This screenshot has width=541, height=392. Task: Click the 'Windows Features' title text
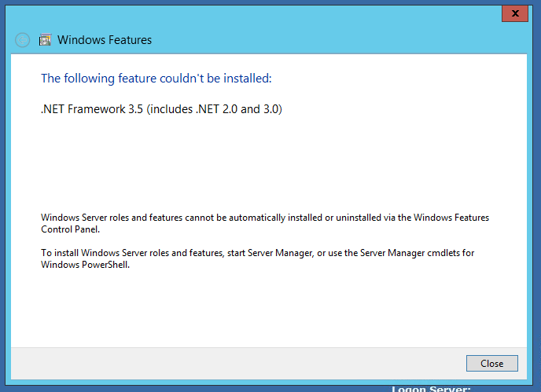coord(105,40)
